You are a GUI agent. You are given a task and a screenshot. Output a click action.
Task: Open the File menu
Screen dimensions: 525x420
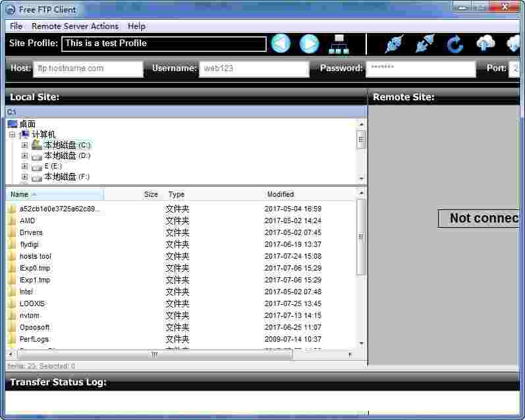point(16,26)
